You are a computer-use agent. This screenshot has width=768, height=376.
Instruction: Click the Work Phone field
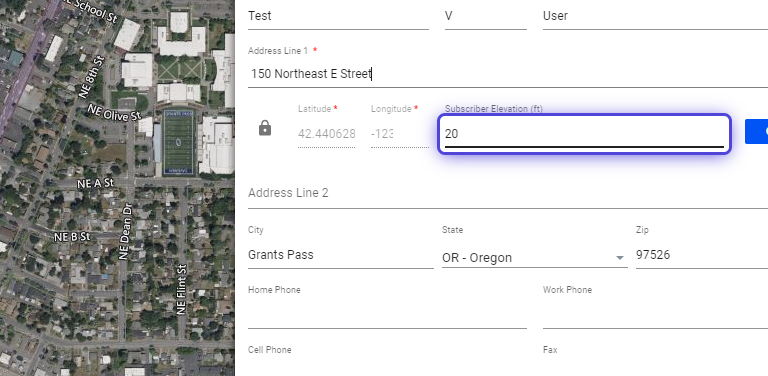pyautogui.click(x=655, y=315)
